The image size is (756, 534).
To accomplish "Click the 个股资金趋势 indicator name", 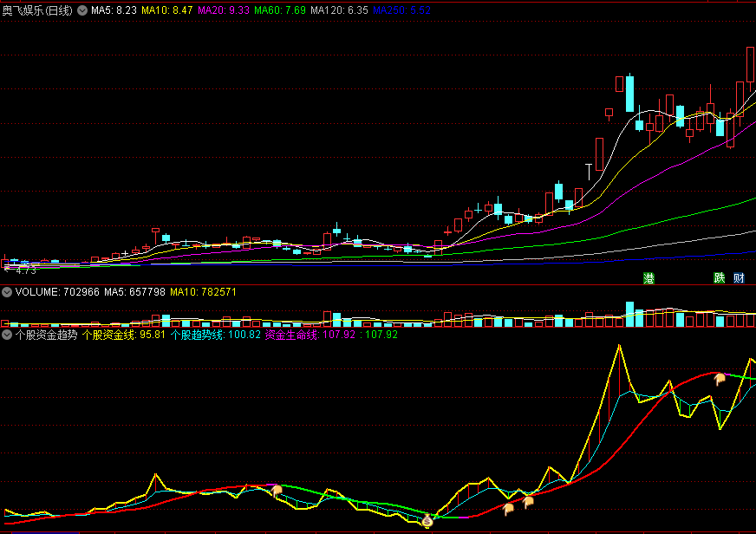I will 46,335.
